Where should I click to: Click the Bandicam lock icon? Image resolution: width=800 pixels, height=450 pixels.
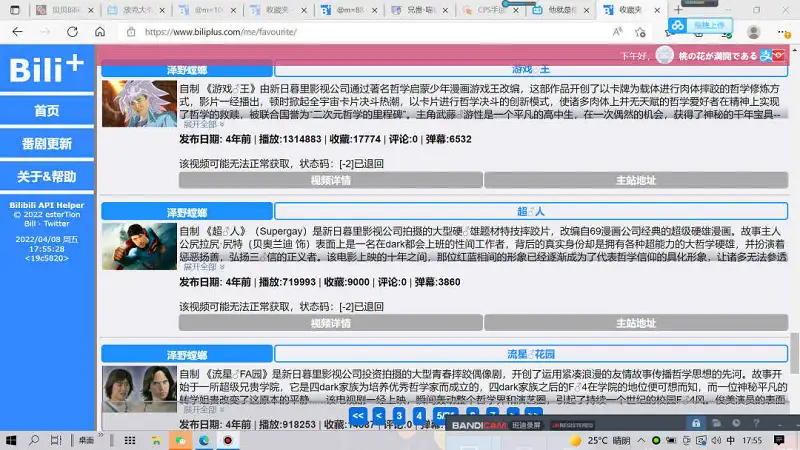(x=696, y=423)
